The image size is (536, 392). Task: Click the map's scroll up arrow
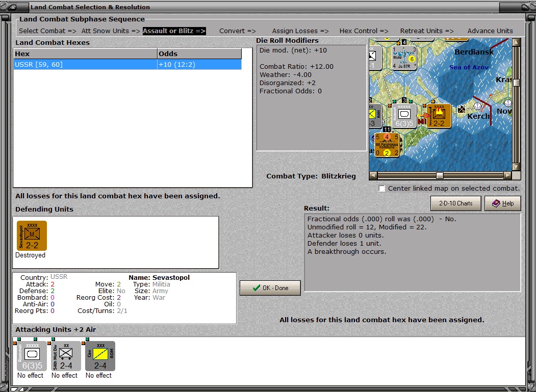pyautogui.click(x=516, y=42)
